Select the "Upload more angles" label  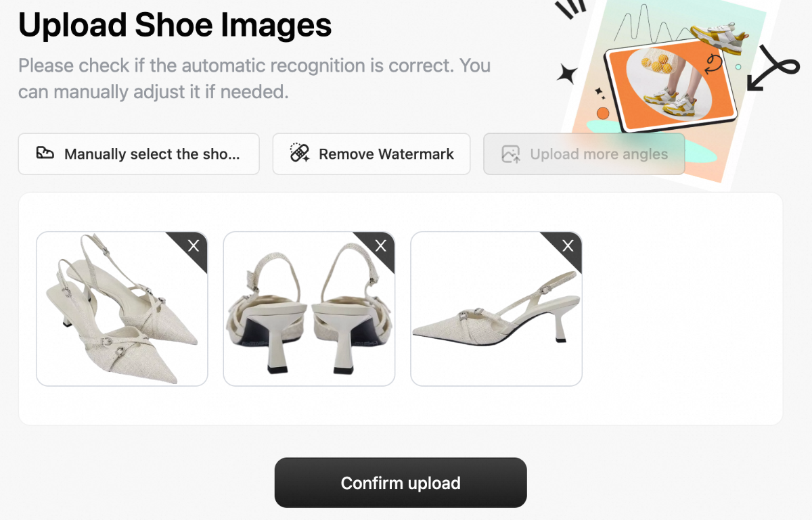click(x=599, y=154)
